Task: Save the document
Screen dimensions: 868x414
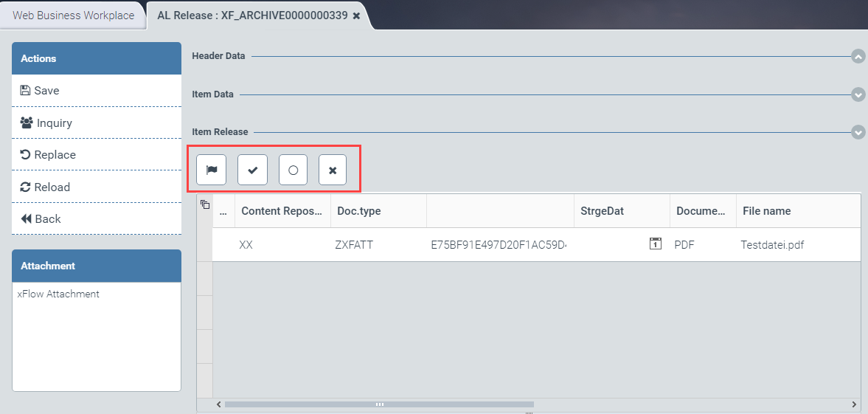Action: click(x=97, y=91)
